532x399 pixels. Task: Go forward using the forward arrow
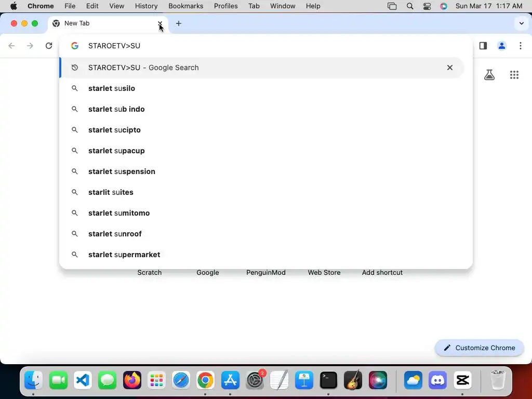click(30, 46)
